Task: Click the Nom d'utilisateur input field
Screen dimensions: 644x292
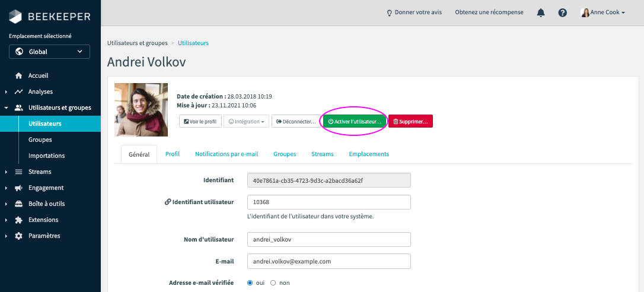Action: point(329,239)
